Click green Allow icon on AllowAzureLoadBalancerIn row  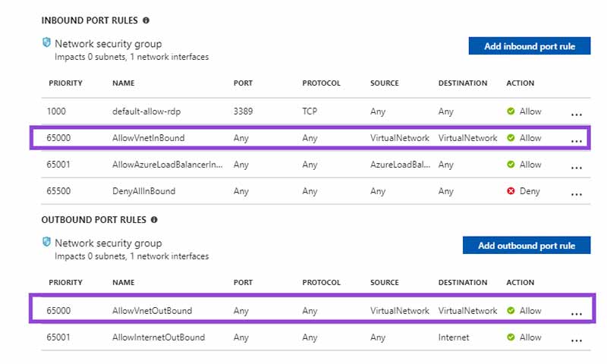pyautogui.click(x=511, y=165)
